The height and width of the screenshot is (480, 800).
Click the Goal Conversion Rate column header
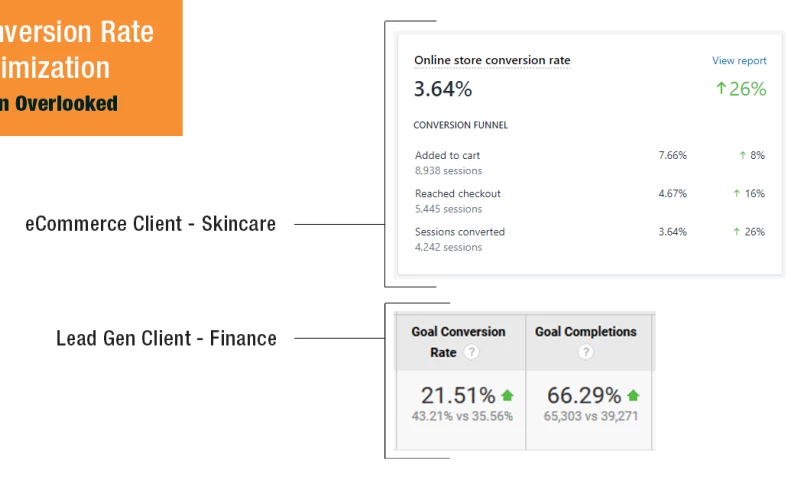tap(458, 341)
